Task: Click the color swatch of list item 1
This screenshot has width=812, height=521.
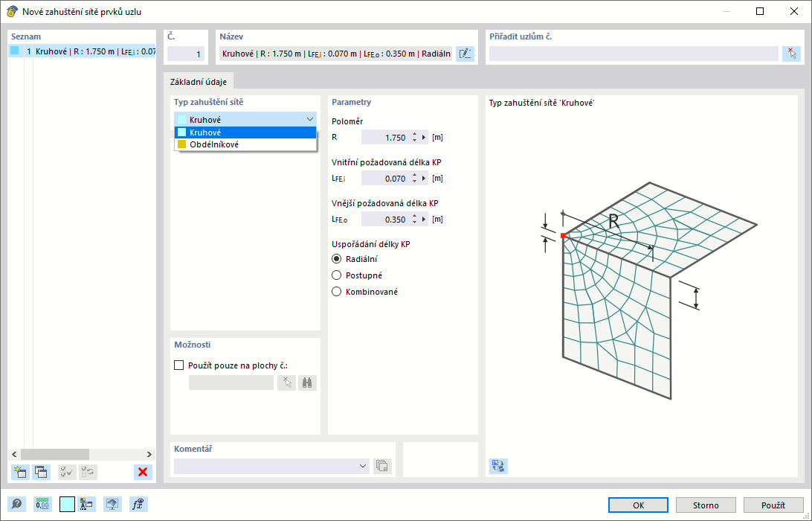Action: click(15, 51)
